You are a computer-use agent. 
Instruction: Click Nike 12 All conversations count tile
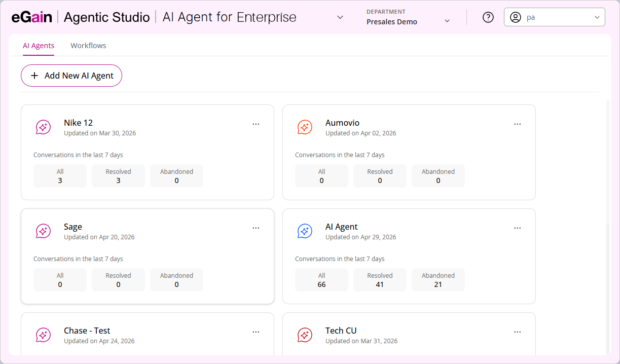60,176
